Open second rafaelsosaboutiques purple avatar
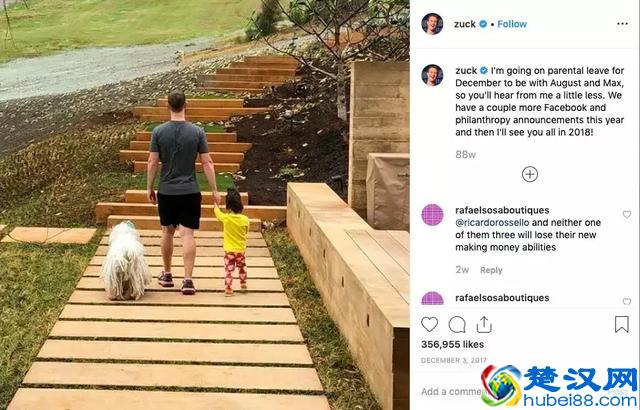This screenshot has width=640, height=410. 432,299
